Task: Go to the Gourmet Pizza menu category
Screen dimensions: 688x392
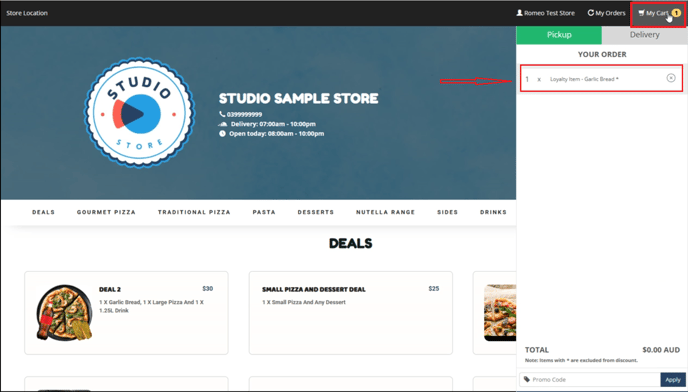Action: pos(106,212)
